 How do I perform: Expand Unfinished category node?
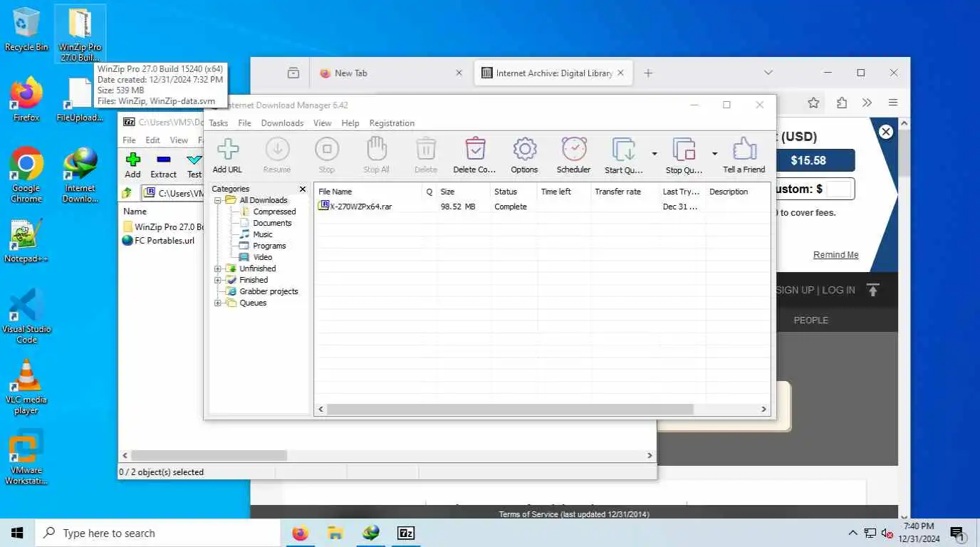218,269
